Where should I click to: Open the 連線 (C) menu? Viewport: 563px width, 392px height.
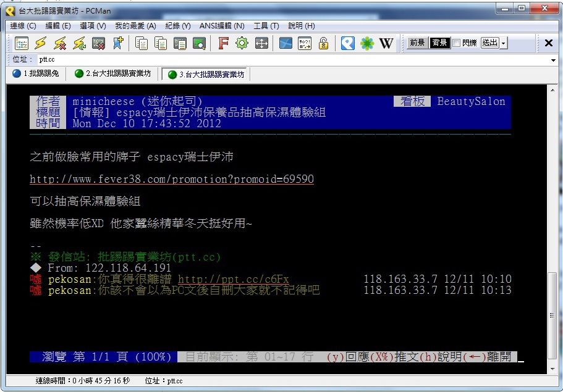point(23,26)
